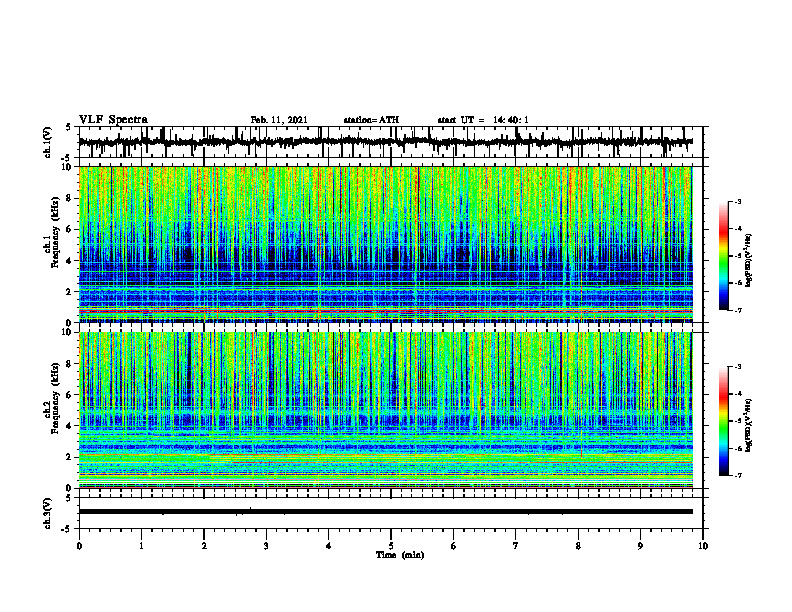Image resolution: width=792 pixels, height=612 pixels.
Task: Click time axis tick label "1"
Action: tap(141, 546)
